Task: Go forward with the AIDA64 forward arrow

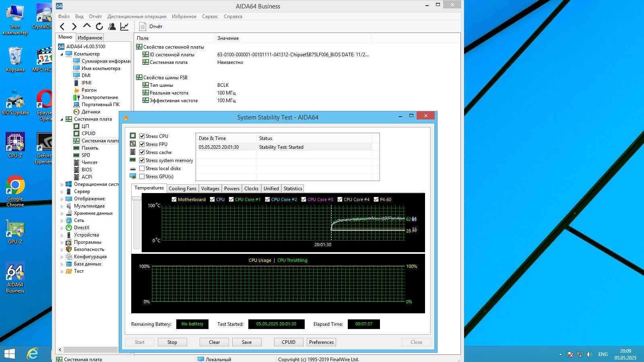Action: pos(74,27)
